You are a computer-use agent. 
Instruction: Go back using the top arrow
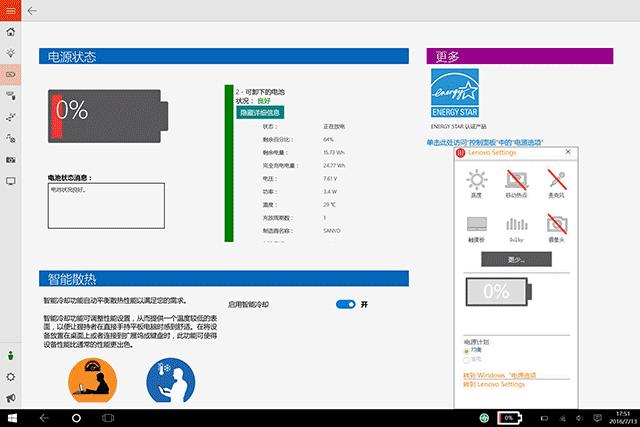point(32,11)
